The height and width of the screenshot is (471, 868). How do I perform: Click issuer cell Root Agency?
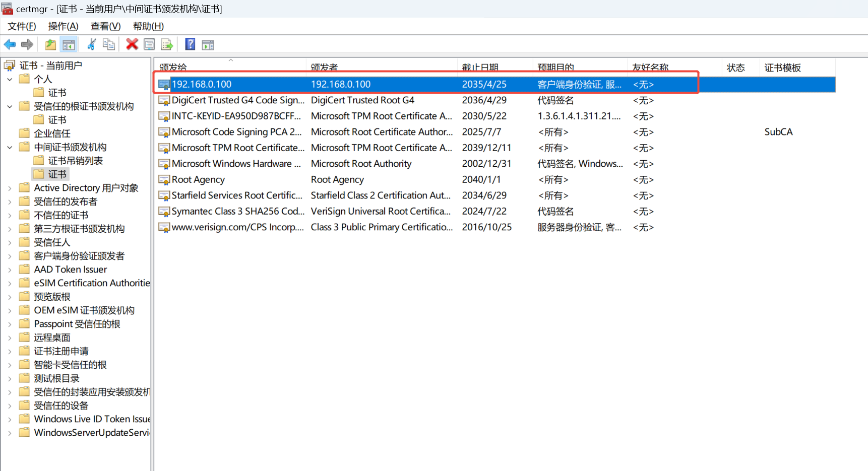coord(337,180)
